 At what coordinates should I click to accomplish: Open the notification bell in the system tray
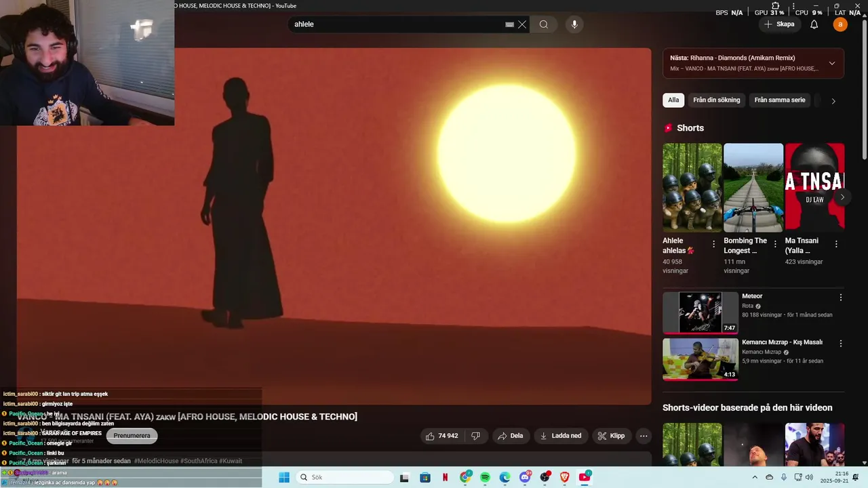coord(856,477)
